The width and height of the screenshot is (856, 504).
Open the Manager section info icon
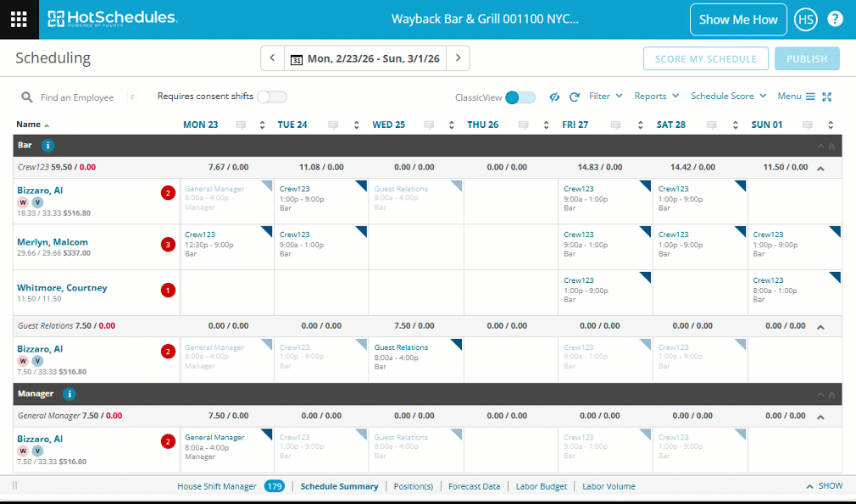click(69, 394)
